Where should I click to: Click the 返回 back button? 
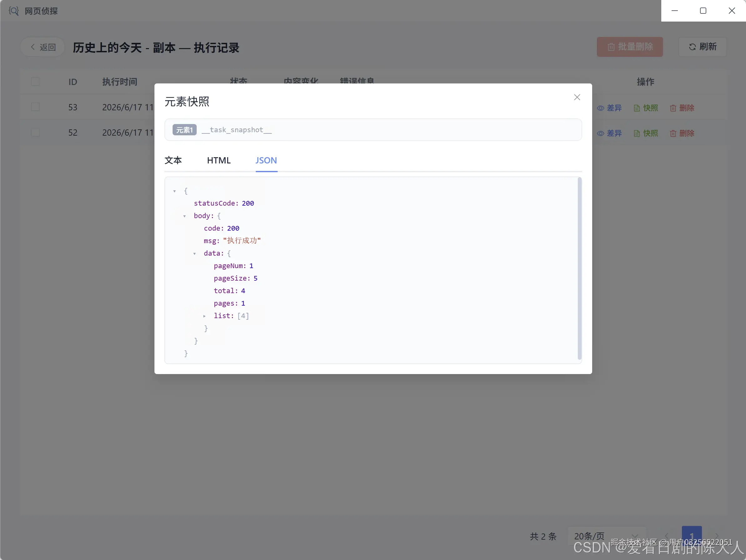43,47
